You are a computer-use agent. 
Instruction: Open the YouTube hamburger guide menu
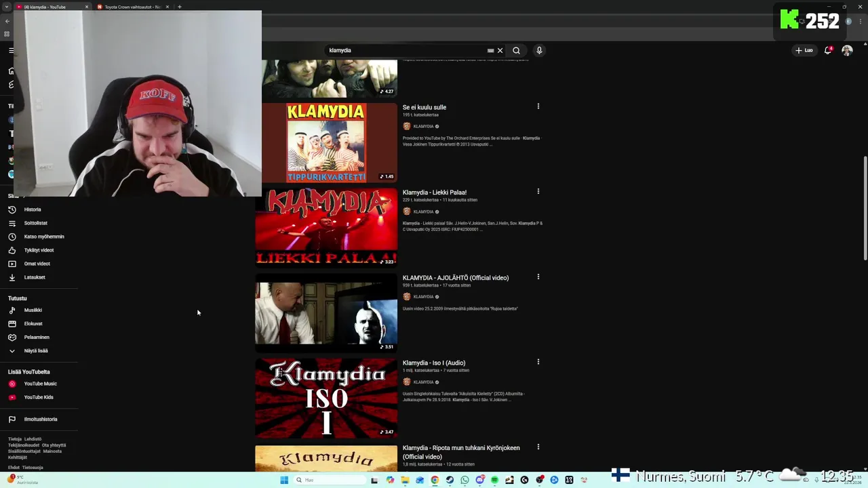(x=11, y=50)
